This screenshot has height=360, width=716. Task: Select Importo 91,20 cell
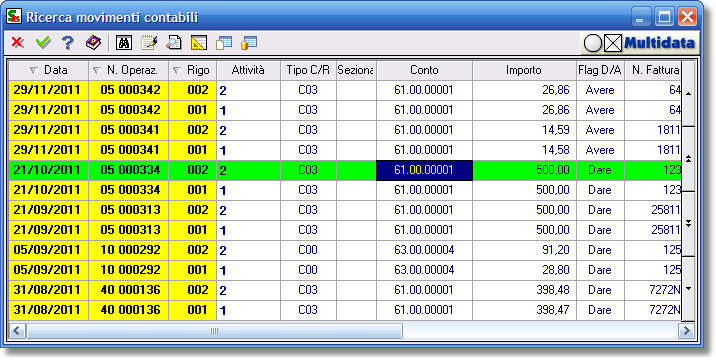click(x=524, y=250)
